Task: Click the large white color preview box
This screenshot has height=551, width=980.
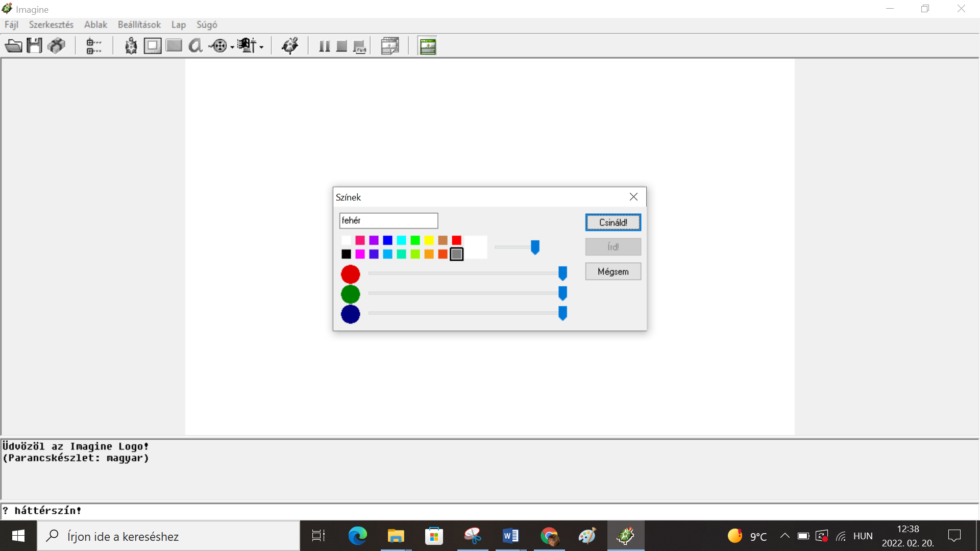Action: pos(475,247)
